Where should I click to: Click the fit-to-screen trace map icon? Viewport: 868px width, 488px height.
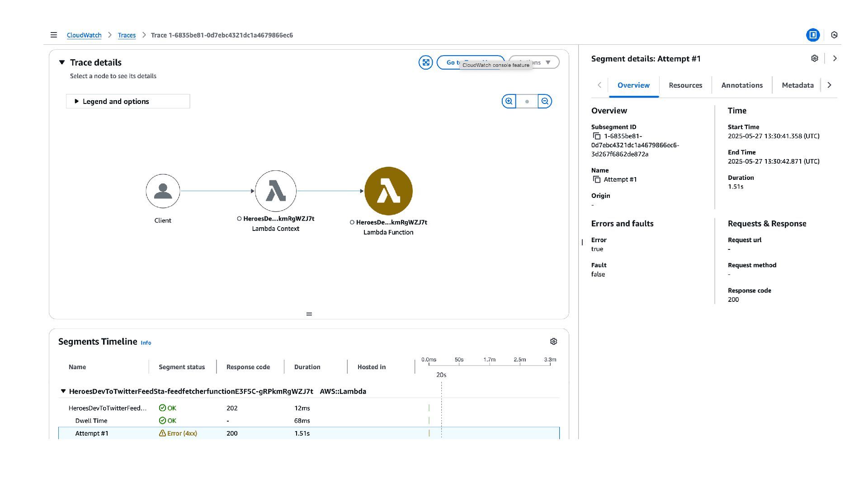(x=425, y=62)
